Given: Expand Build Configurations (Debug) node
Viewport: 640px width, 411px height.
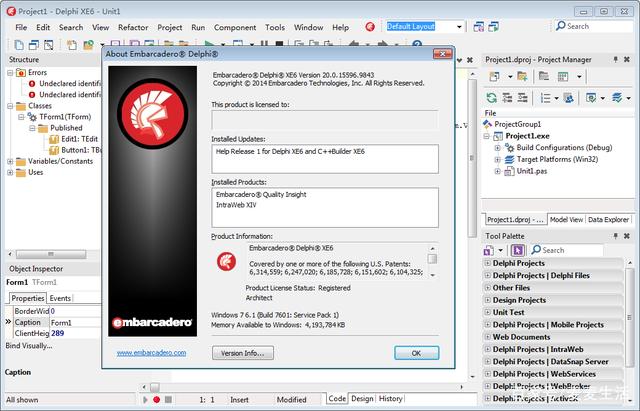Looking at the screenshot, I should pyautogui.click(x=498, y=148).
